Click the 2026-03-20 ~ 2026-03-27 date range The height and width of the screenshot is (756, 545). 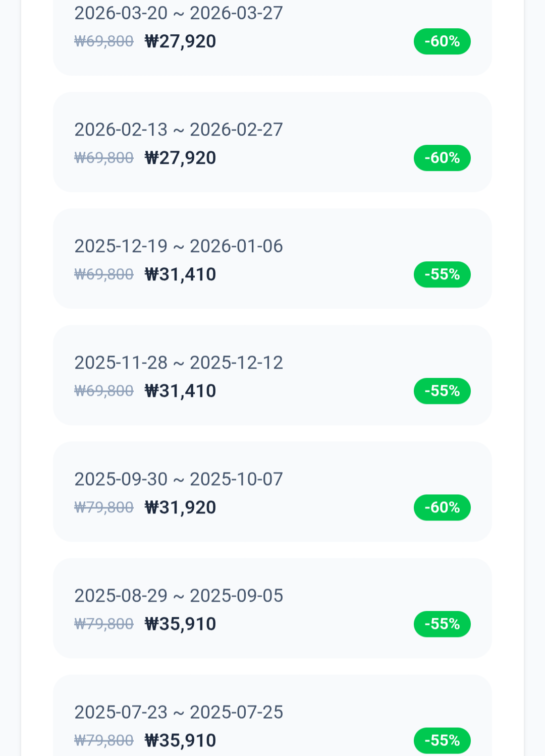click(179, 13)
